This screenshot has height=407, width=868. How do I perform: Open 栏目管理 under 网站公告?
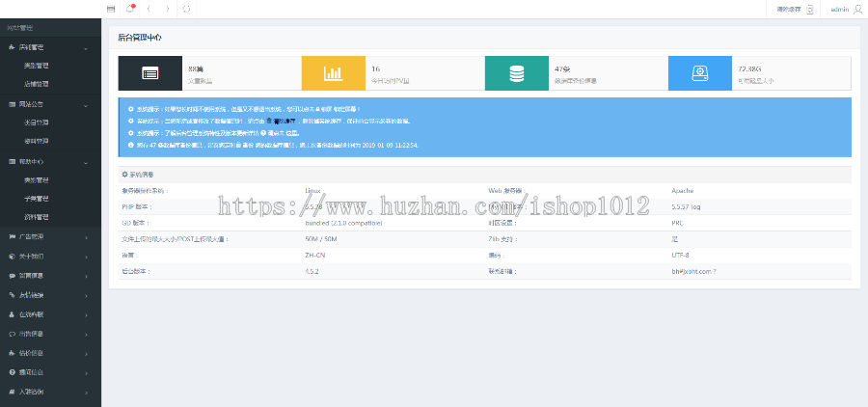(36, 122)
